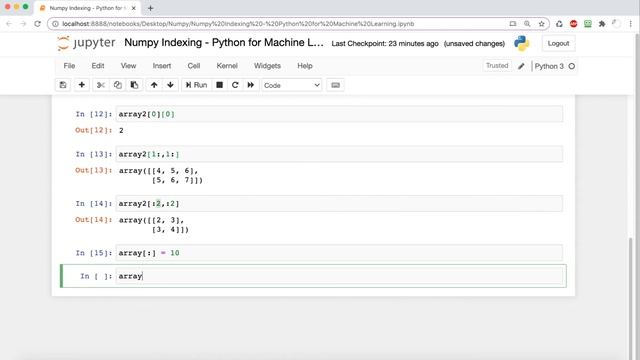Viewport: 640px width, 360px height.
Task: Open the Insert menu
Action: (x=162, y=66)
